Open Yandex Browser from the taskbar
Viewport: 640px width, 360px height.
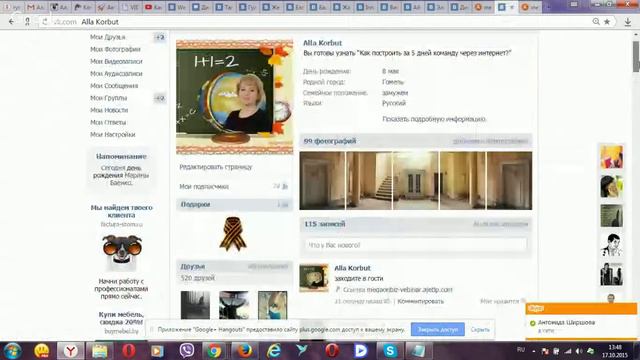pos(71,351)
